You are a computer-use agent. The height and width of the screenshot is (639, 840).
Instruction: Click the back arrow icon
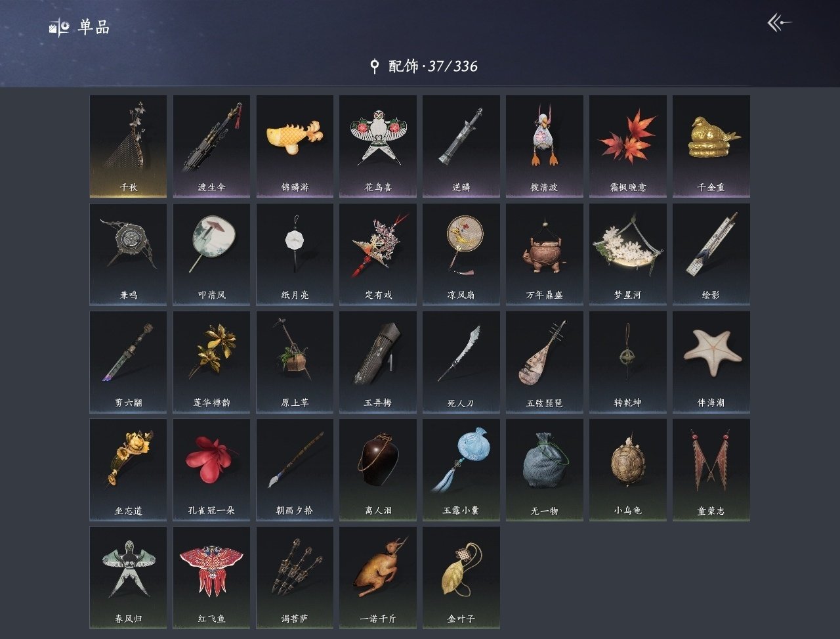(x=779, y=23)
